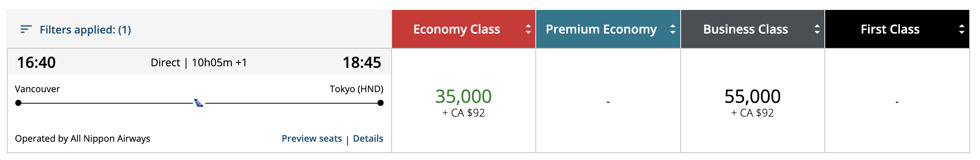Select the Business Class column header

tap(745, 29)
